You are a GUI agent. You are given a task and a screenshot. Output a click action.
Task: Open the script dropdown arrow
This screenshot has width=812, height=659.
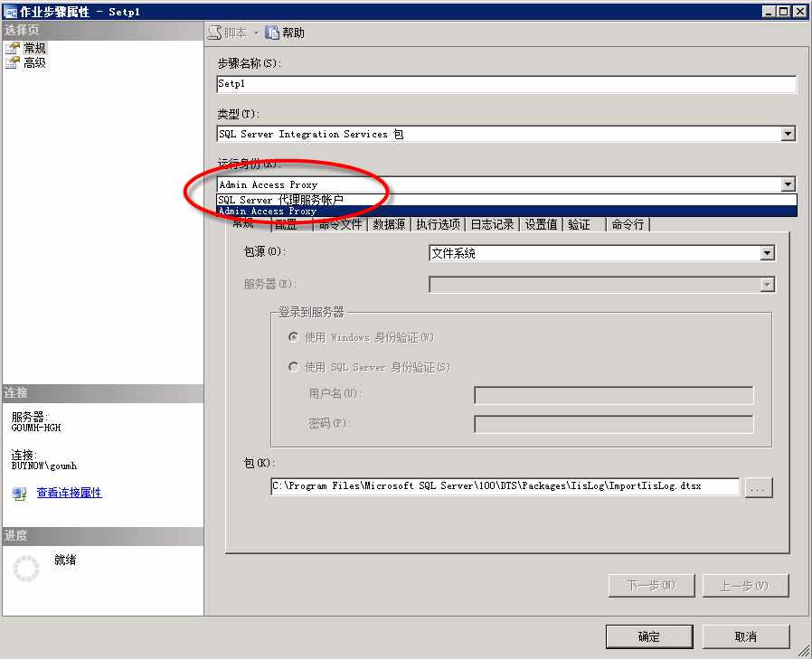[x=256, y=33]
